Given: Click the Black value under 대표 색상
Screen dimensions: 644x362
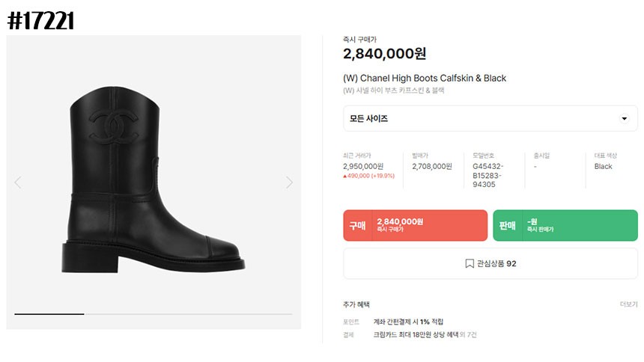Looking at the screenshot, I should [x=603, y=166].
